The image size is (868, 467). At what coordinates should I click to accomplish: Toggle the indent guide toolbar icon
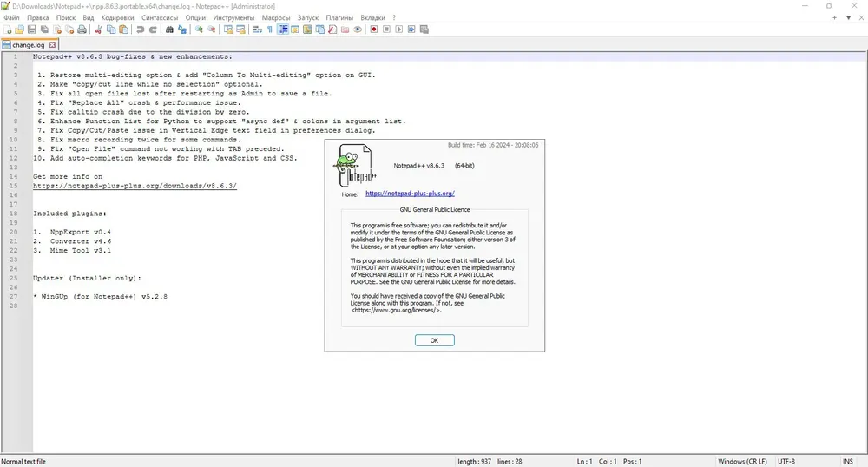283,30
